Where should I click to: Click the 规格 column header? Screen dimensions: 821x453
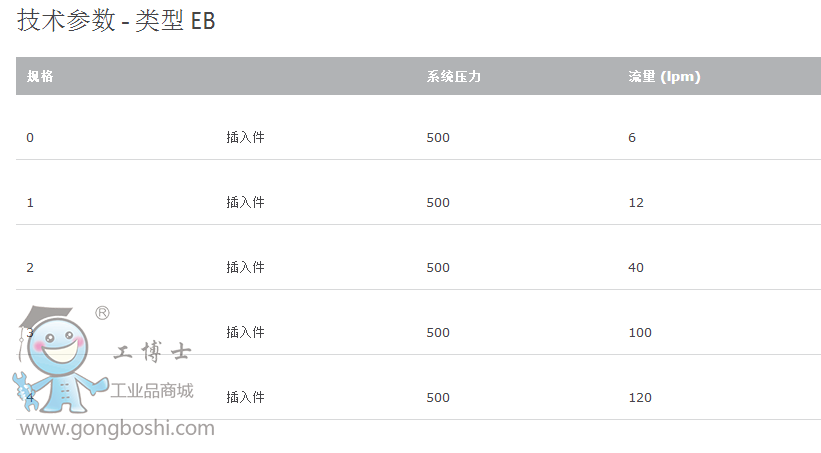pyautogui.click(x=40, y=77)
